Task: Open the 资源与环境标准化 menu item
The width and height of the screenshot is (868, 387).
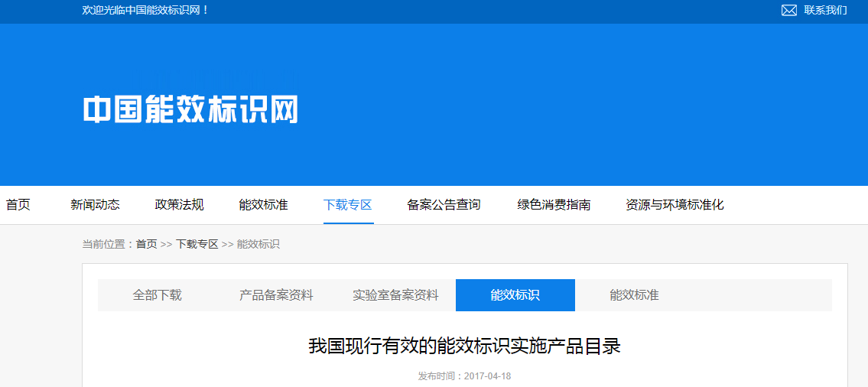Action: point(675,205)
